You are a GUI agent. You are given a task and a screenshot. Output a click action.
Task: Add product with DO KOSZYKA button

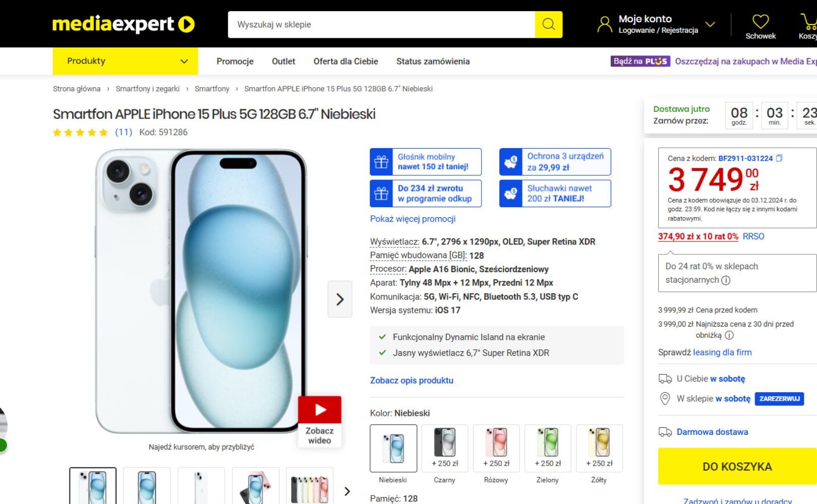737,467
